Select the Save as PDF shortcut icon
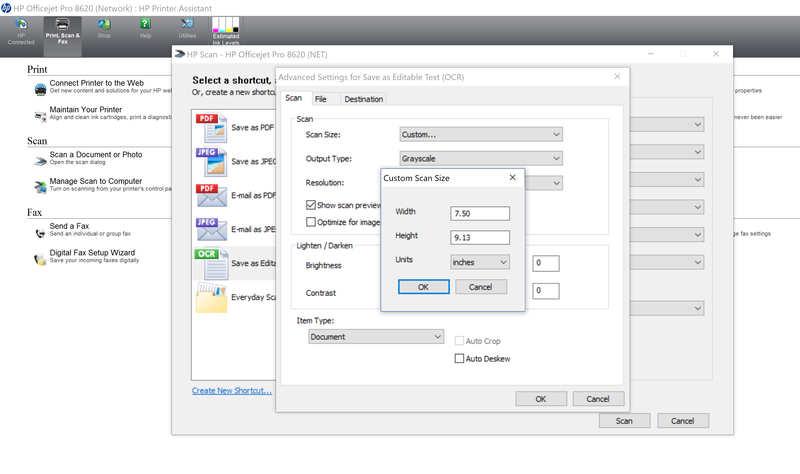The height and width of the screenshot is (474, 800). [207, 127]
